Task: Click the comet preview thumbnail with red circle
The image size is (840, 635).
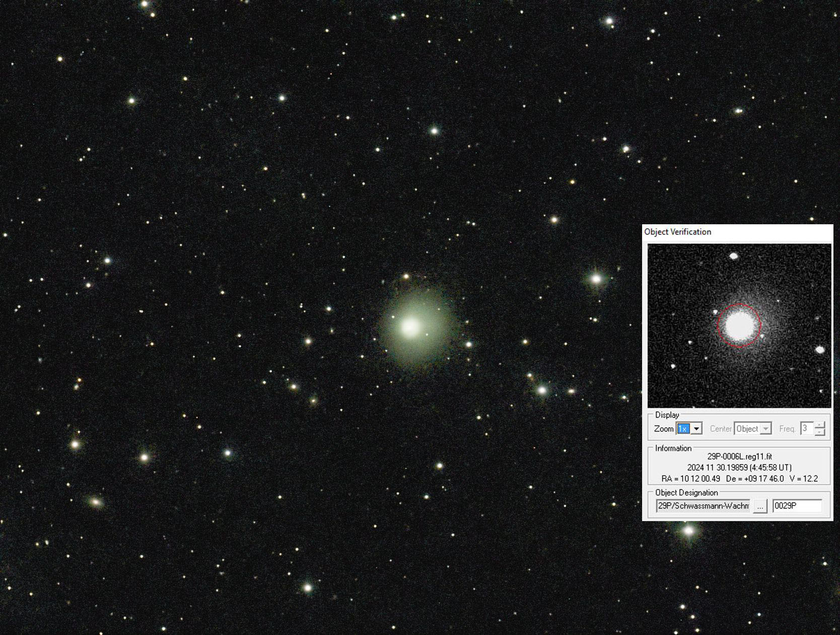Action: pyautogui.click(x=739, y=326)
